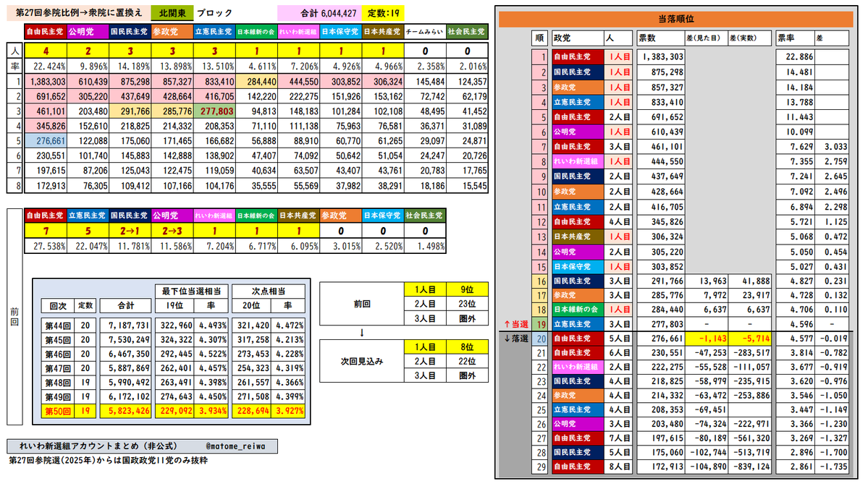Click the チームみらい party header
The image size is (868, 489).
point(425,32)
